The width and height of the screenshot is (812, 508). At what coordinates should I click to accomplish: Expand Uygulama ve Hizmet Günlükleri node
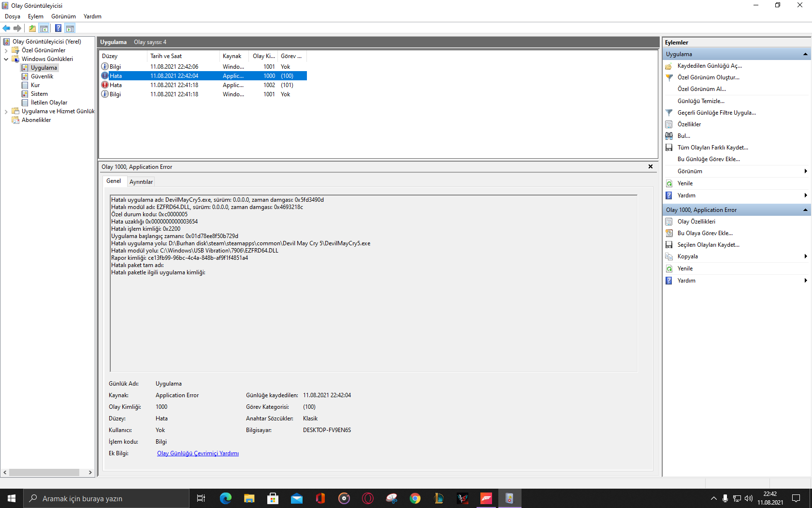point(6,111)
